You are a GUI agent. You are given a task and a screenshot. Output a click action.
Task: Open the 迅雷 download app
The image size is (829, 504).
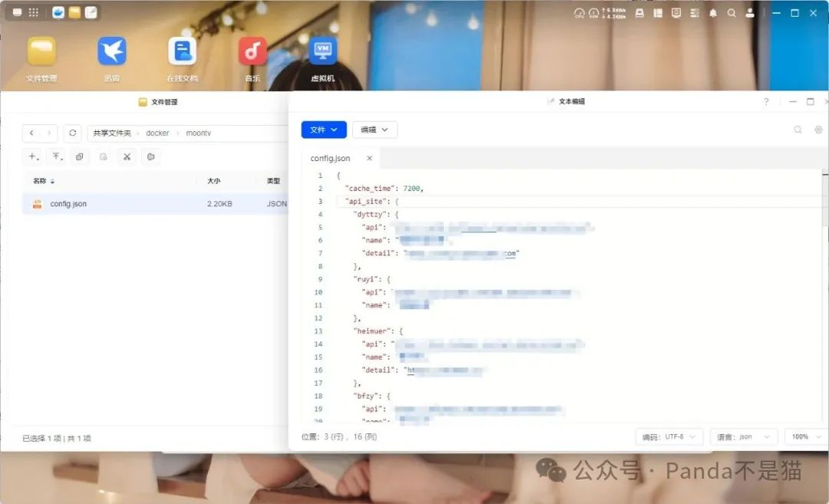pyautogui.click(x=111, y=52)
